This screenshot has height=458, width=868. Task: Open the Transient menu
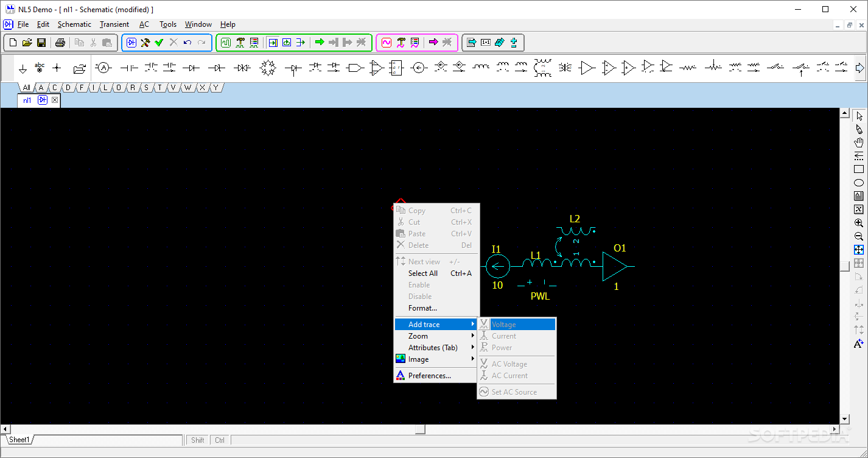click(114, 24)
